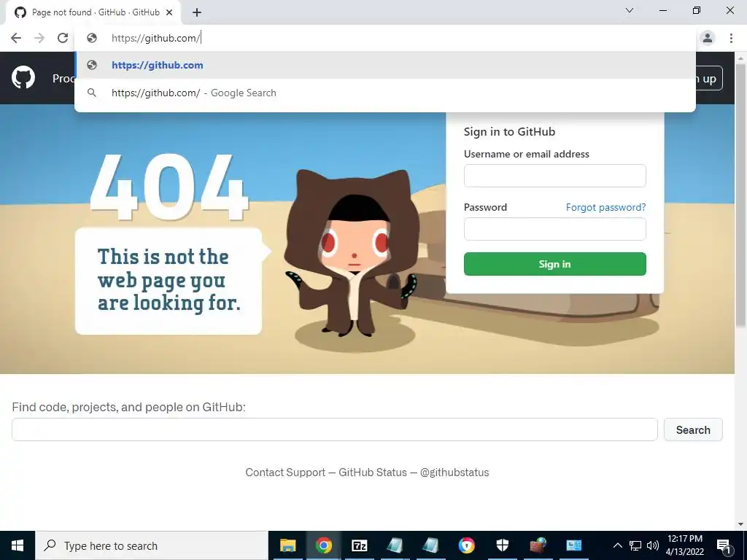The width and height of the screenshot is (747, 560).
Task: Click the browser back arrow
Action: [x=16, y=38]
